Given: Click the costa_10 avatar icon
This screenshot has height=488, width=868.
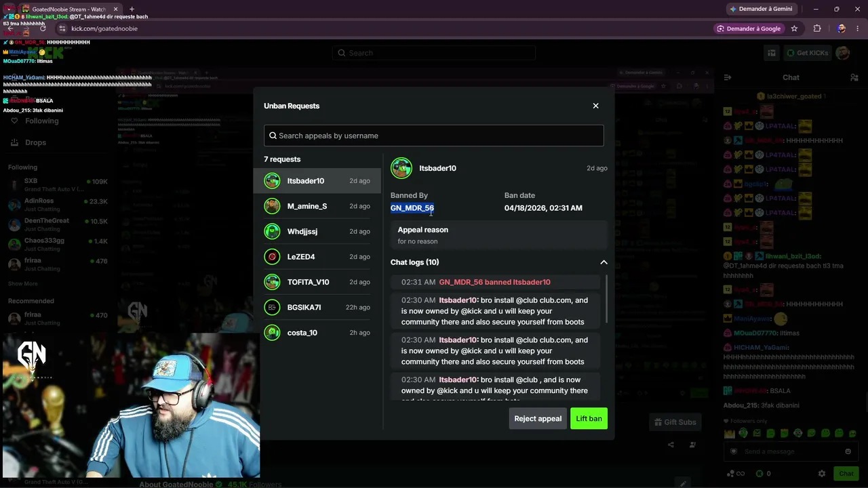Looking at the screenshot, I should pyautogui.click(x=272, y=333).
